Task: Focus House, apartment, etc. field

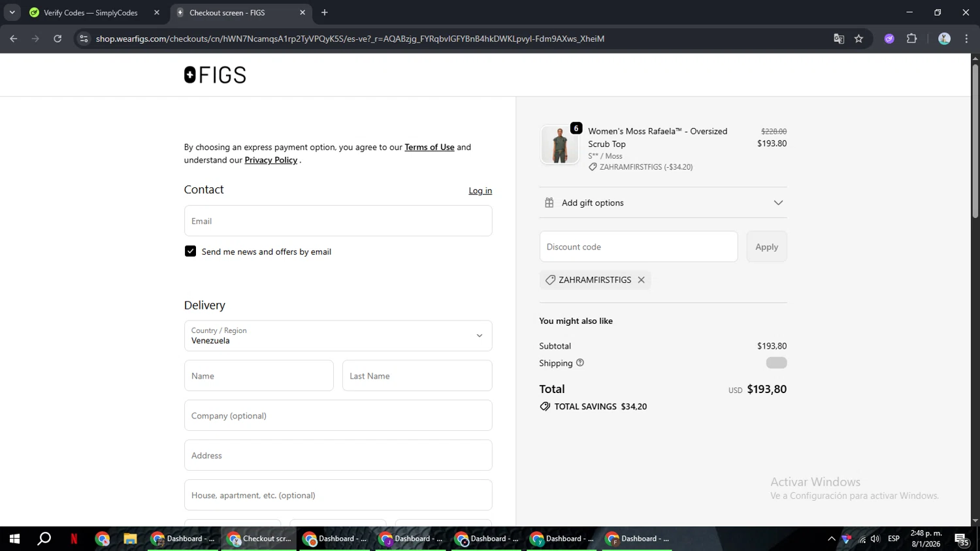Action: pos(338,495)
